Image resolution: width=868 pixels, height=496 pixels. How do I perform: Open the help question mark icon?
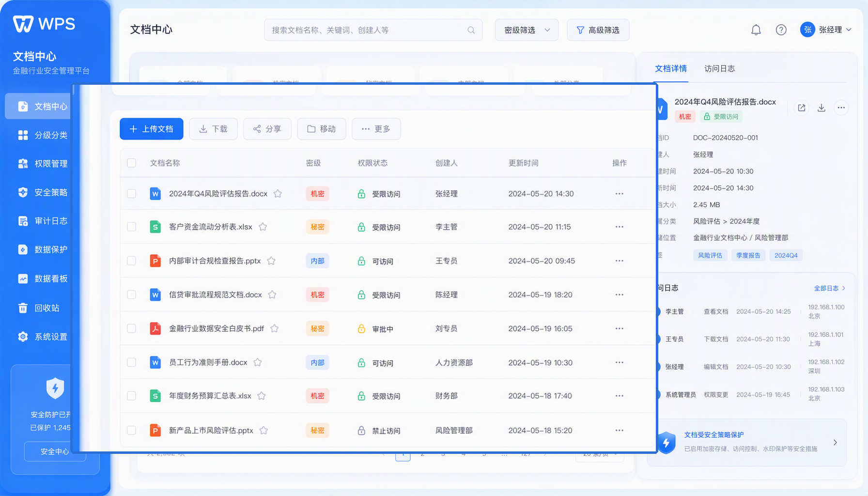coord(781,30)
